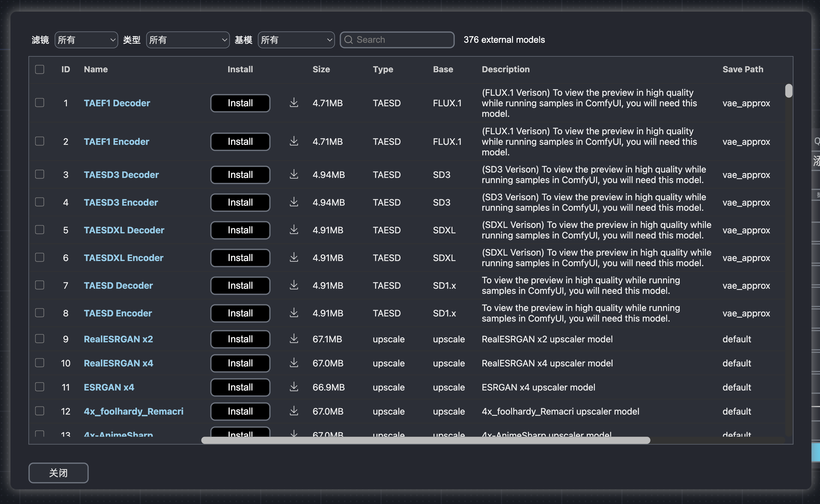Install the 4x_foolhardy_Remacri model

point(240,411)
